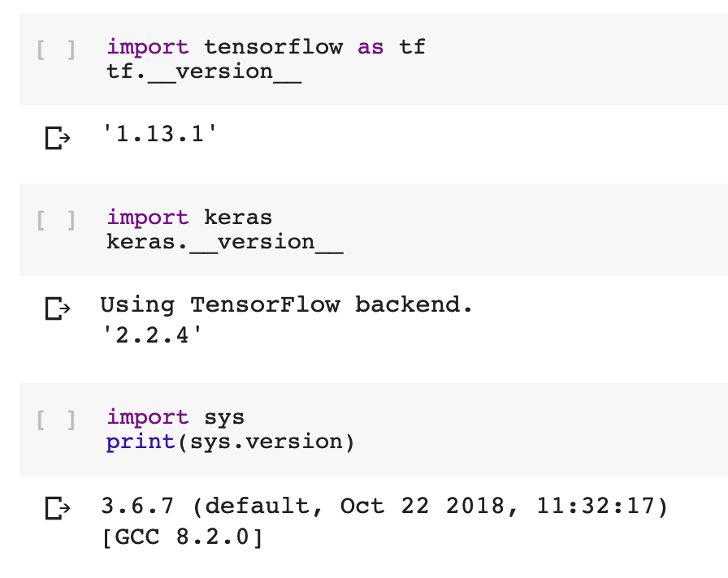
Task: Run the sys version cell
Action: click(x=56, y=420)
